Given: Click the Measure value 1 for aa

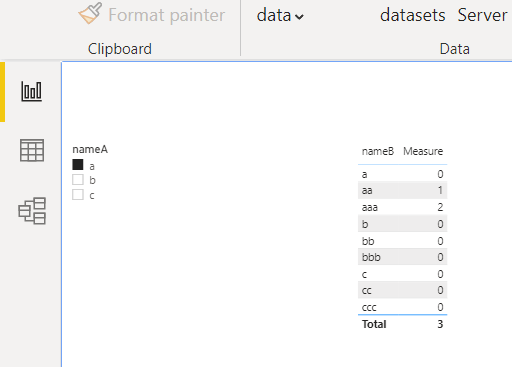Looking at the screenshot, I should [x=440, y=190].
